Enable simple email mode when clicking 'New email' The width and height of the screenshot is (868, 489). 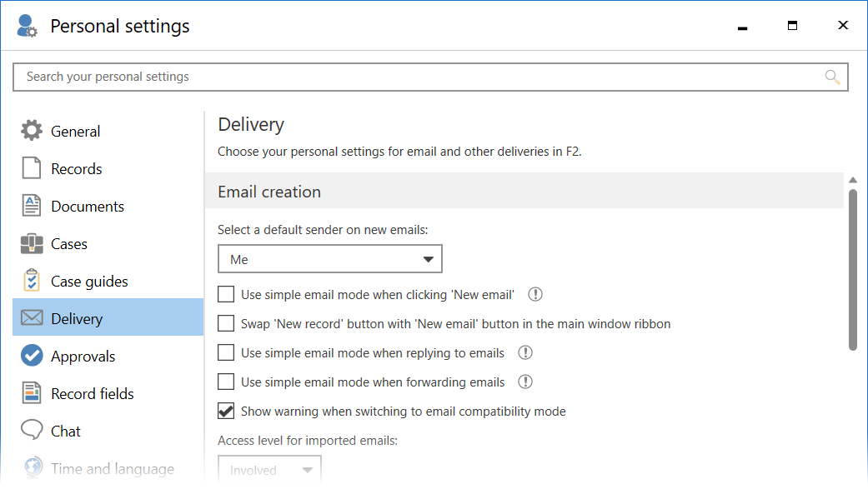tap(226, 294)
